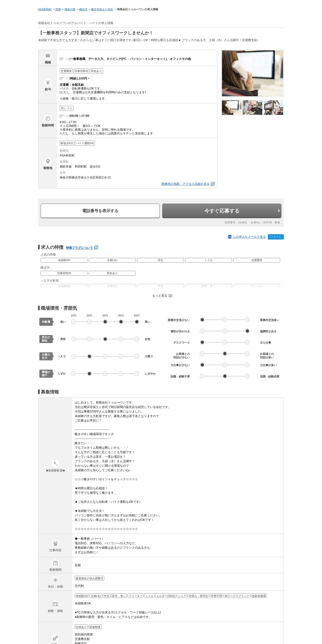Click the filled dot on 仕事の仕方 slider
The width and height of the screenshot is (322, 644).
(x=89, y=356)
